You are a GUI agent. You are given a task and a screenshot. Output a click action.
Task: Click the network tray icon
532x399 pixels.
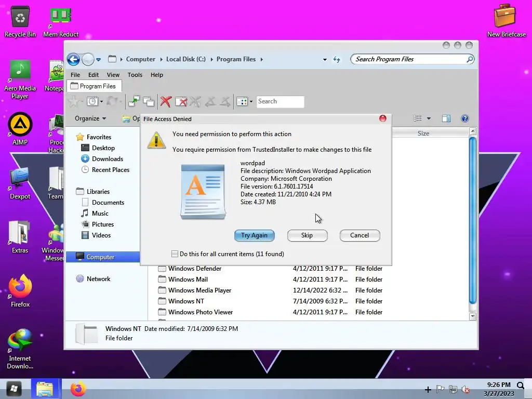pyautogui.click(x=453, y=389)
